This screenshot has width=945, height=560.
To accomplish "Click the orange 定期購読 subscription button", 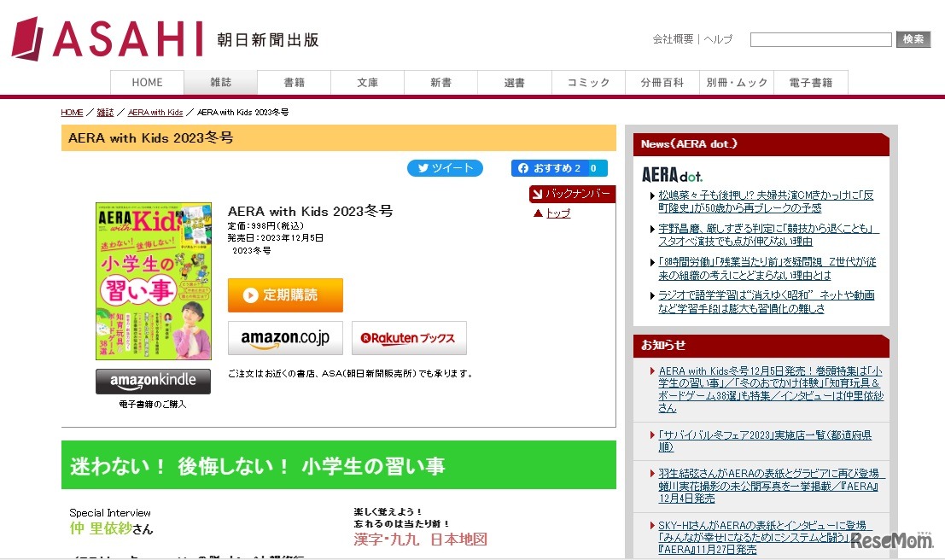I will coord(285,295).
